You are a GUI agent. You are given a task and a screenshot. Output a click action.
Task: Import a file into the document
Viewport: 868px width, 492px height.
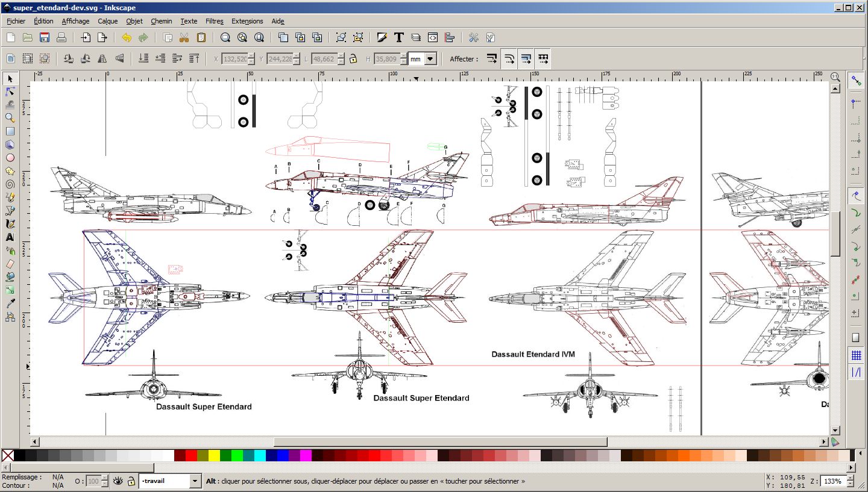(86, 37)
